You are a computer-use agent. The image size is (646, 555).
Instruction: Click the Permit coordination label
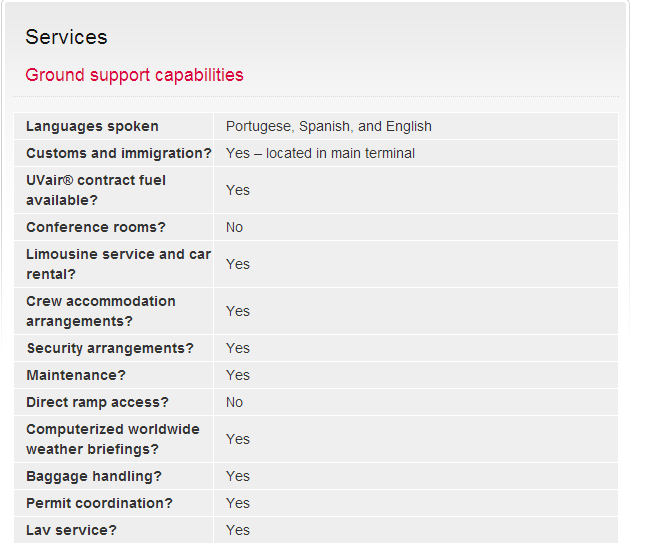tap(99, 503)
